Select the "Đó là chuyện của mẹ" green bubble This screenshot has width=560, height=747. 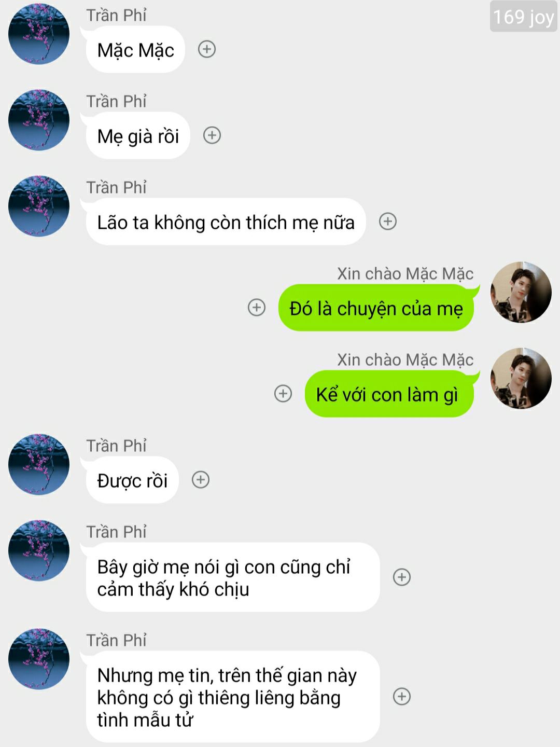pos(376,308)
